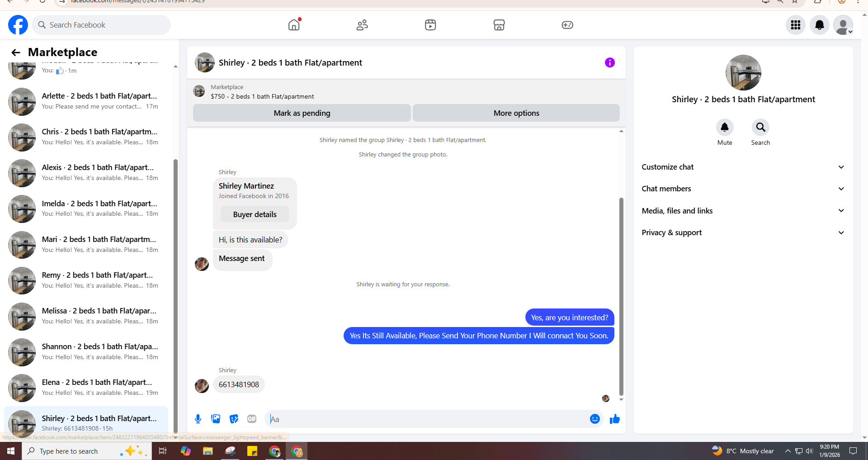Viewport: 868px width, 460px height.
Task: Open Alexis conversation in the list
Action: [86, 173]
